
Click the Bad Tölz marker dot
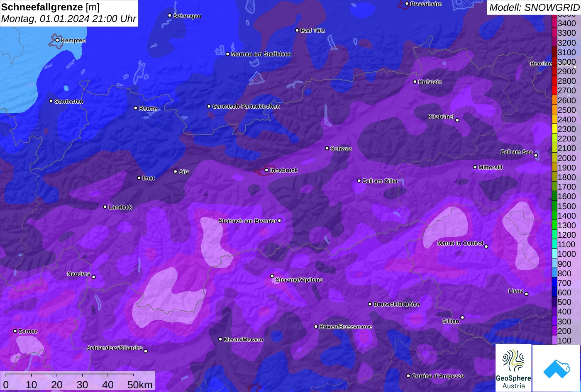tap(297, 30)
